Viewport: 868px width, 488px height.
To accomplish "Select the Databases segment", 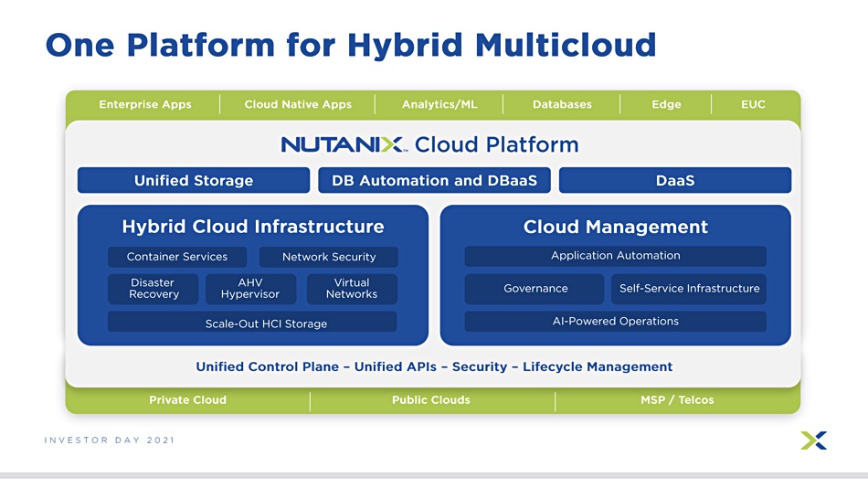I will click(x=562, y=104).
